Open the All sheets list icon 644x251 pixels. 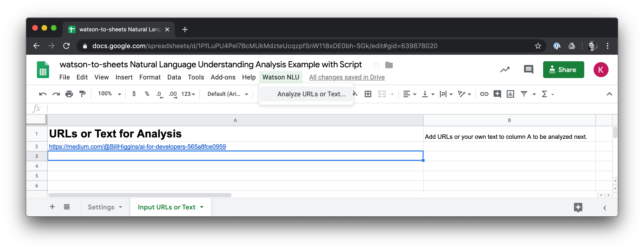pos(67,207)
